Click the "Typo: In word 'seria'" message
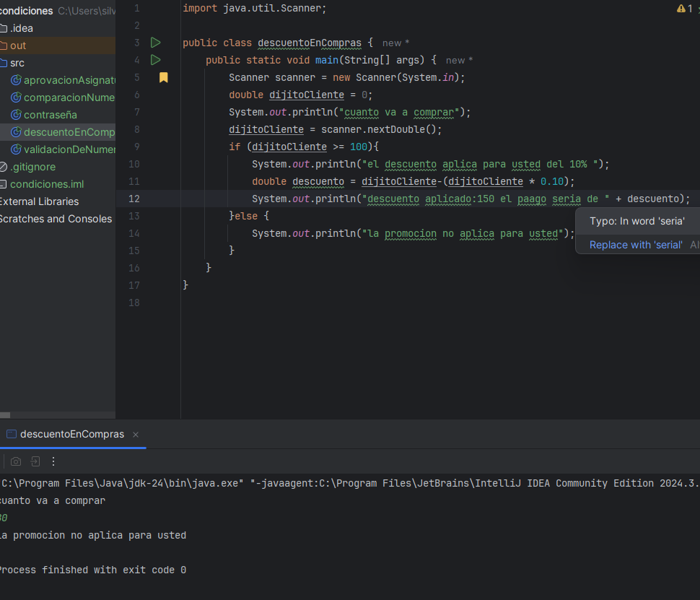 (x=637, y=221)
